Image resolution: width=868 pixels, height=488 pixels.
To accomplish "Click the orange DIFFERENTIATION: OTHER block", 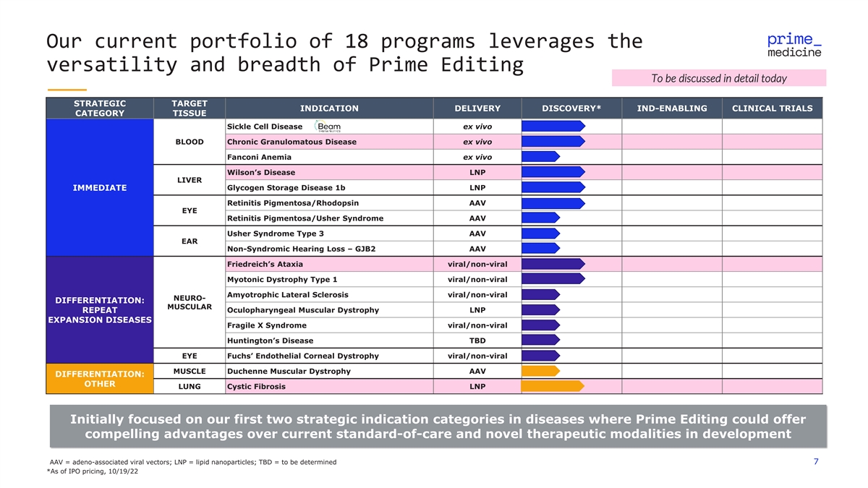I will point(99,379).
